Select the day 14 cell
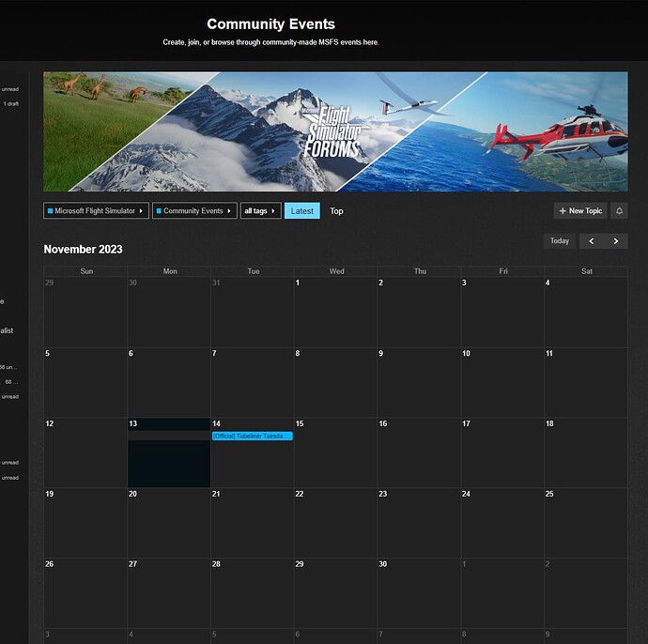The width and height of the screenshot is (648, 644). pyautogui.click(x=252, y=452)
